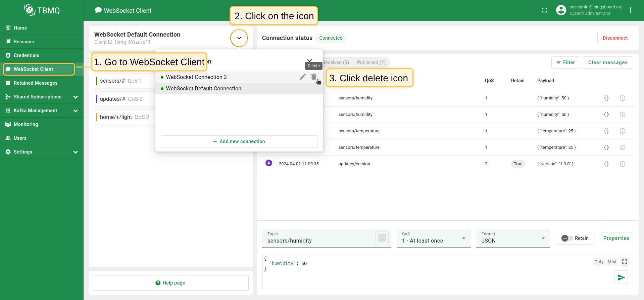This screenshot has width=644, height=300.
Task: Open Retained Messages in sidebar
Action: 36,83
